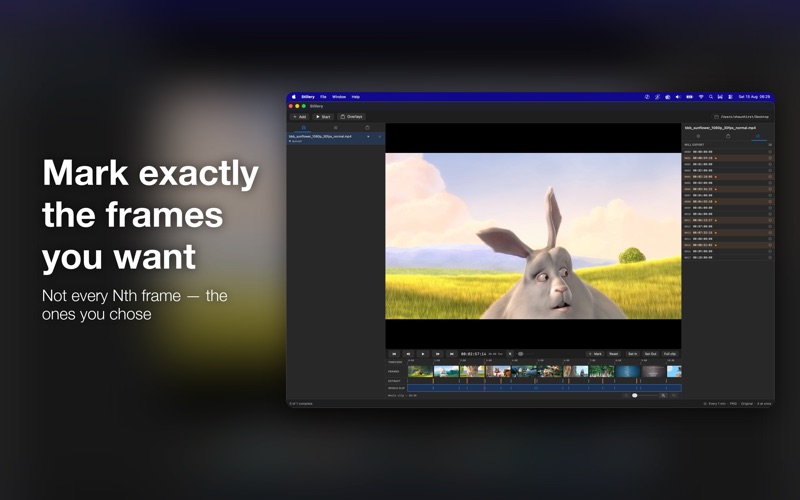Open the File menu

[x=323, y=96]
